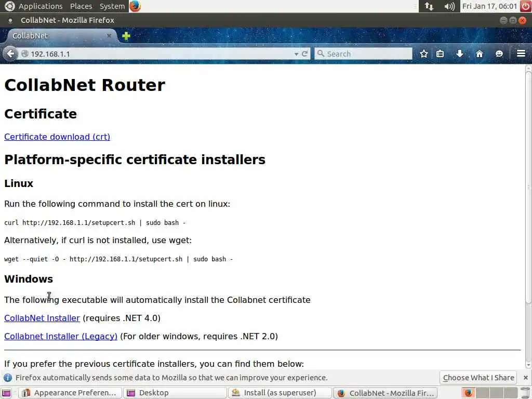Open the sound volume indicator
The width and height of the screenshot is (532, 399).
(x=449, y=6)
